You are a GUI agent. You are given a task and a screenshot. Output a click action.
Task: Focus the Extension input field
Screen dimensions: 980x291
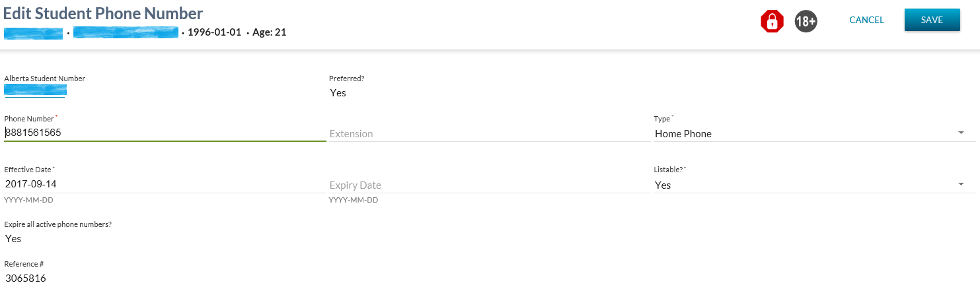point(490,134)
